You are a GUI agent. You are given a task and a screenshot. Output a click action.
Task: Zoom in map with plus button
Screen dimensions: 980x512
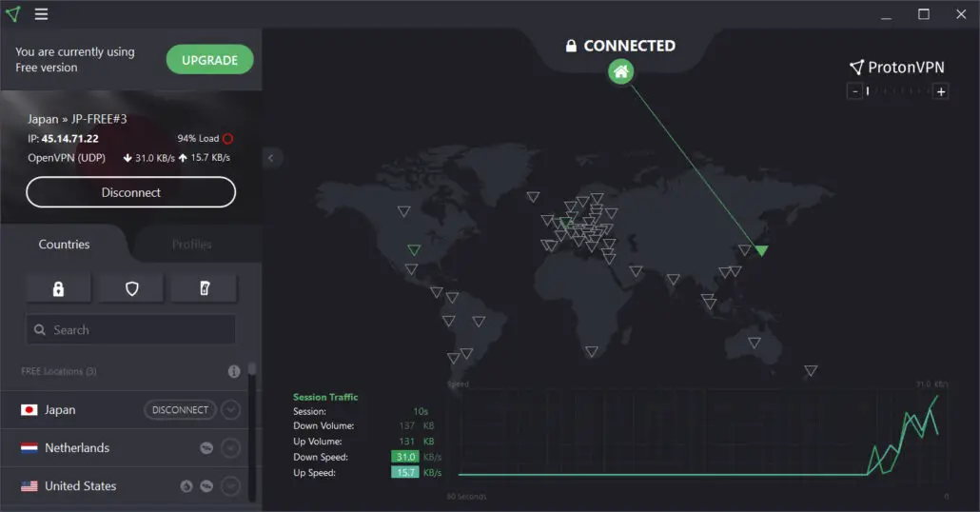941,91
